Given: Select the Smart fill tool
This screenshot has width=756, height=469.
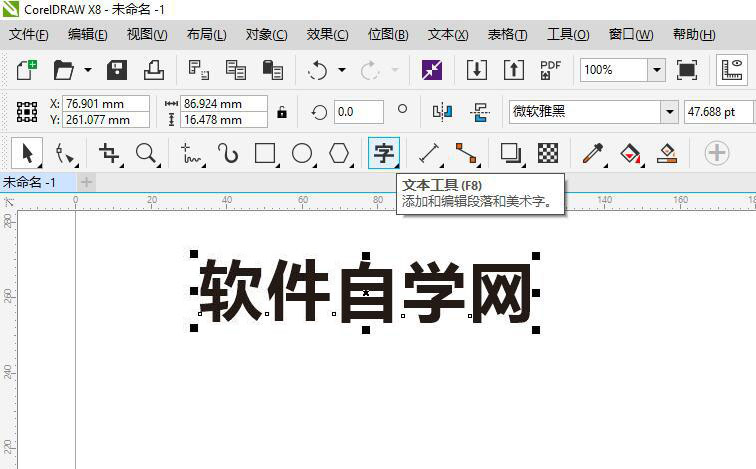Looking at the screenshot, I should (x=667, y=153).
